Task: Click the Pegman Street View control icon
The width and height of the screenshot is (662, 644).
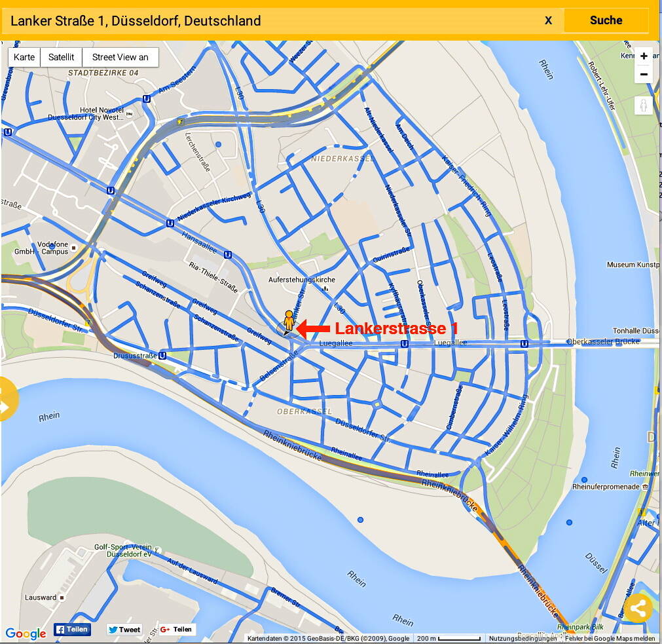Action: (x=644, y=105)
